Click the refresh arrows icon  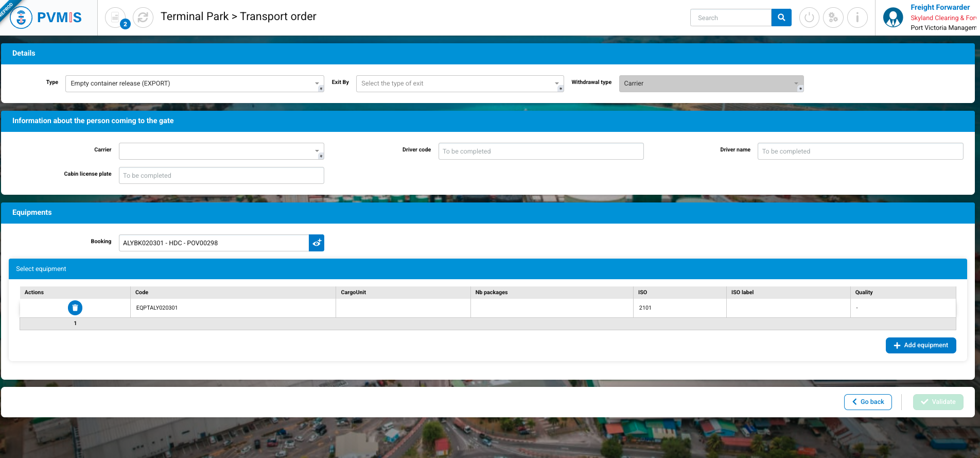coord(143,18)
